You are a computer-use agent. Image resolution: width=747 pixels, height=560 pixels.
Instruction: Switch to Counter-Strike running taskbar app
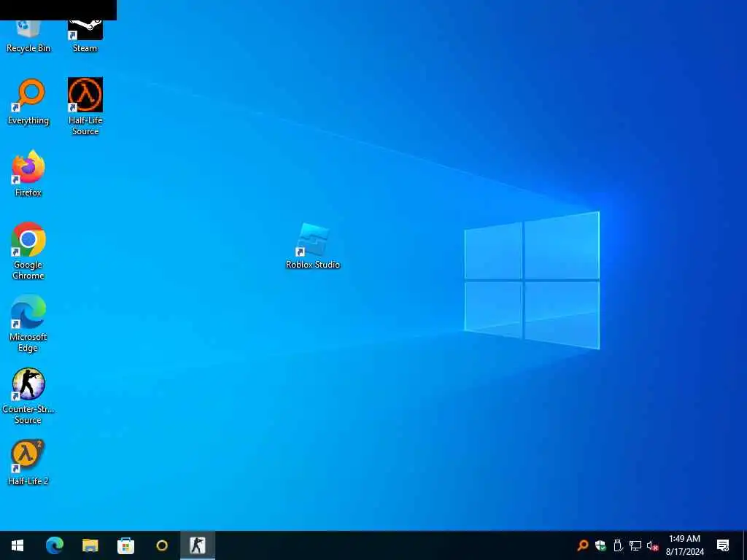coord(197,545)
